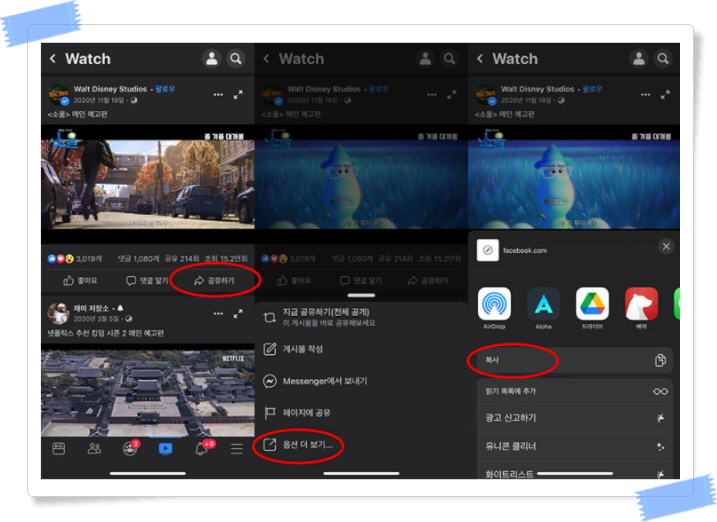Image resolution: width=717 pixels, height=522 pixels.
Task: Tap the share sheet drag handle in the middle screen
Action: 361,295
